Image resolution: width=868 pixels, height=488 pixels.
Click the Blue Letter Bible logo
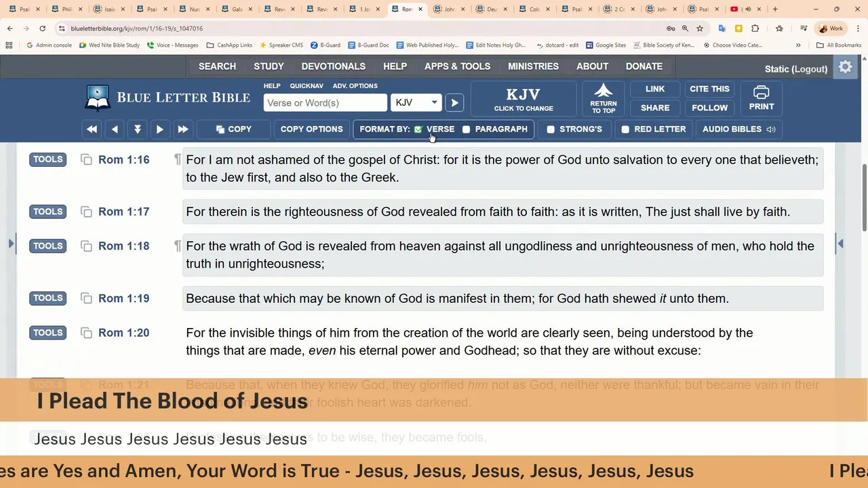(x=167, y=98)
